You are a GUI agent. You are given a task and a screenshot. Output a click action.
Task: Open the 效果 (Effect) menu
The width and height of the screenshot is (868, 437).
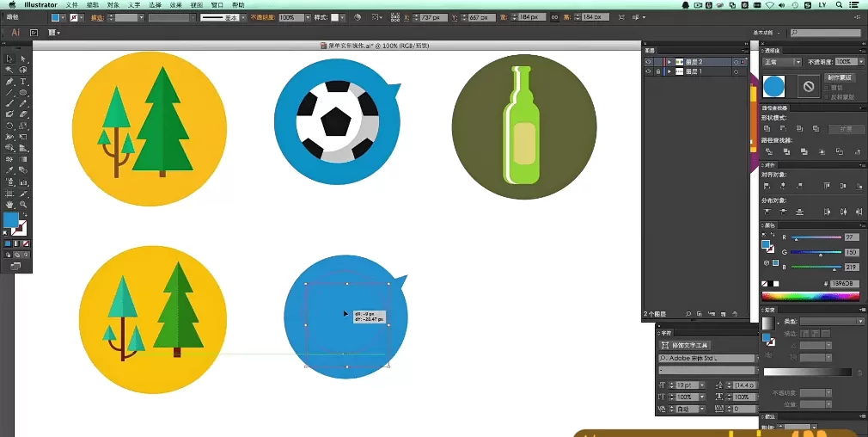[175, 5]
